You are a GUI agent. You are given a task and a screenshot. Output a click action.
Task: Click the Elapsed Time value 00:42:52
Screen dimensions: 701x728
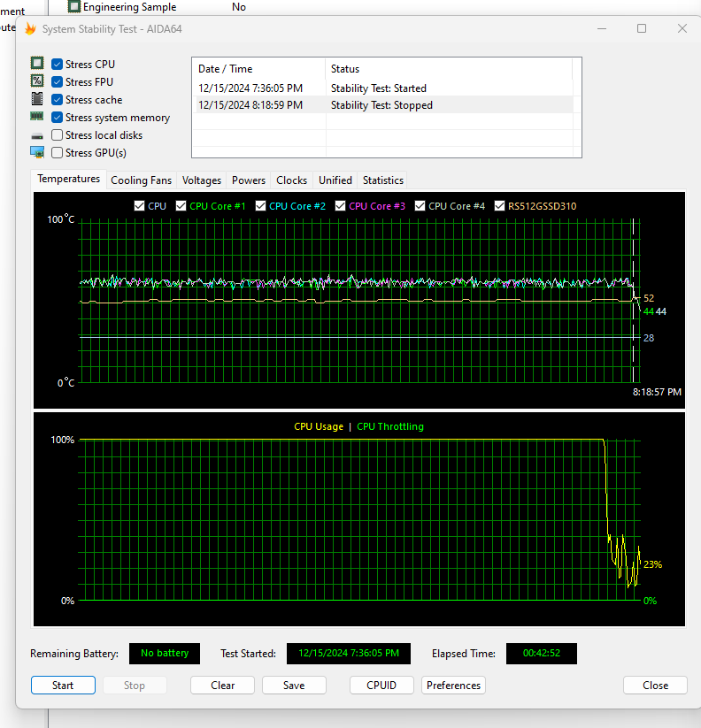tap(542, 653)
